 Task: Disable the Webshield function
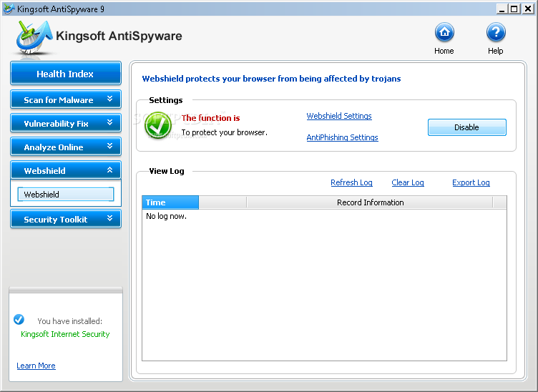pos(466,127)
